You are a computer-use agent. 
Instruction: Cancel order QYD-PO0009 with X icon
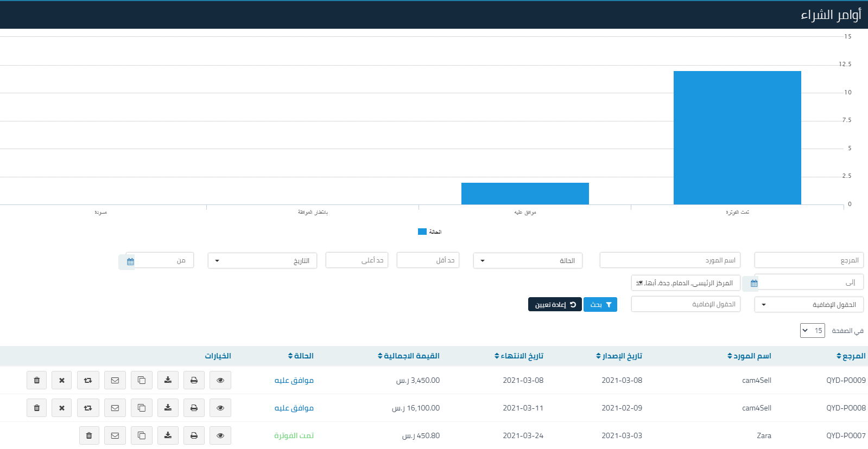point(62,380)
